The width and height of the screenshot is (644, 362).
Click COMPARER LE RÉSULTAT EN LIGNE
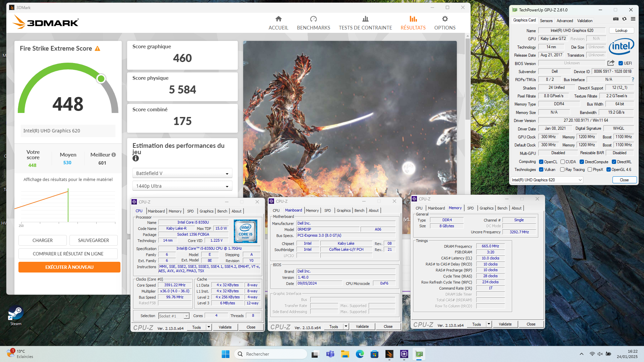click(68, 254)
